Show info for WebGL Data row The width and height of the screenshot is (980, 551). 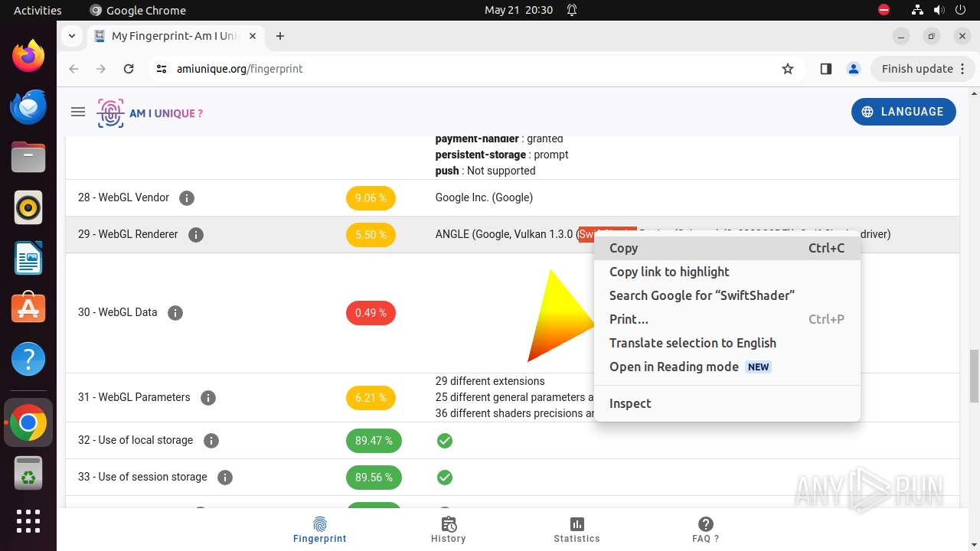tap(175, 313)
